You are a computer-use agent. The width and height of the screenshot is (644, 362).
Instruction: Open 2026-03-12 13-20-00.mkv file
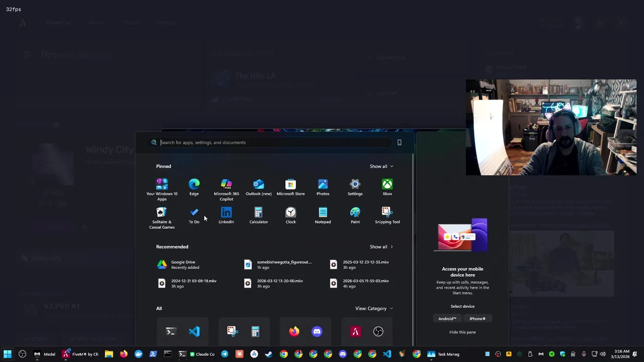coord(273,284)
